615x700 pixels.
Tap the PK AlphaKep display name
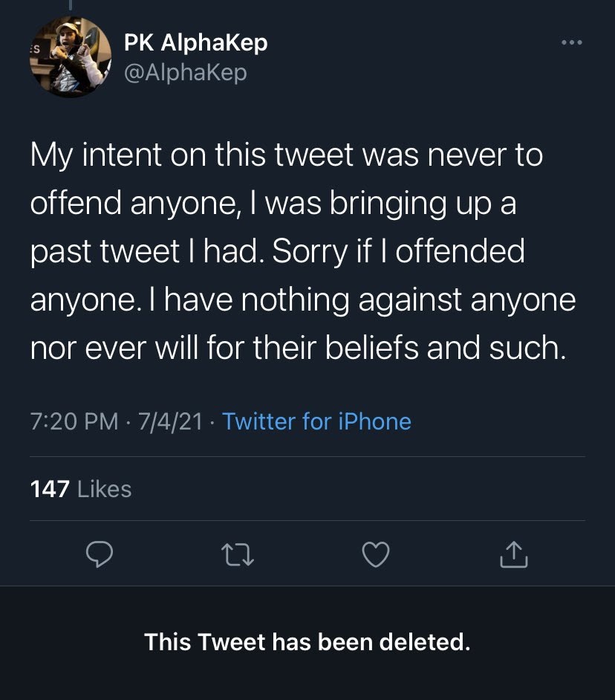[x=195, y=43]
